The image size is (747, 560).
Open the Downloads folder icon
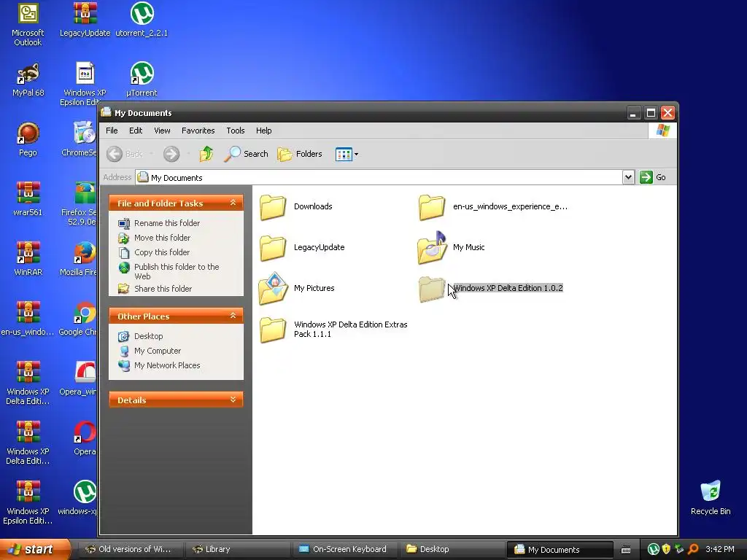pos(273,207)
